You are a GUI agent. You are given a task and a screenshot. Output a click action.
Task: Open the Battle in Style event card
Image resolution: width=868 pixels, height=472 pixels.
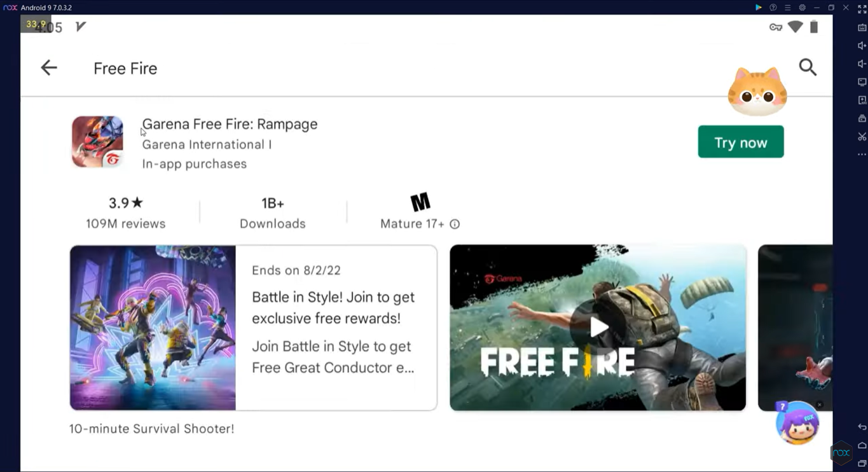click(x=253, y=328)
